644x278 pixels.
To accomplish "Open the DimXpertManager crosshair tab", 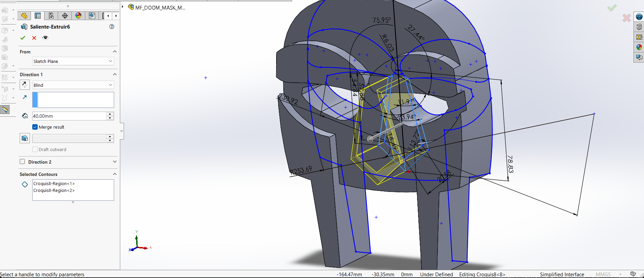I will coord(65,16).
